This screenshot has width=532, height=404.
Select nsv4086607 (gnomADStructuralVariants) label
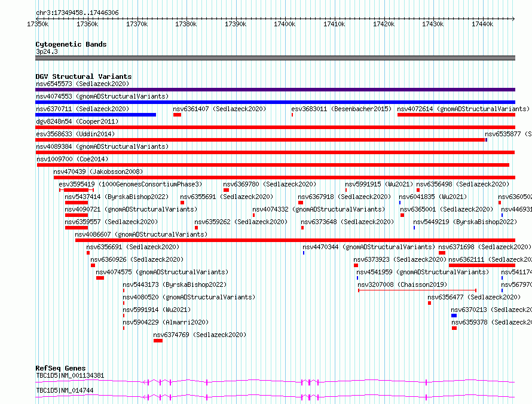[x=141, y=234]
